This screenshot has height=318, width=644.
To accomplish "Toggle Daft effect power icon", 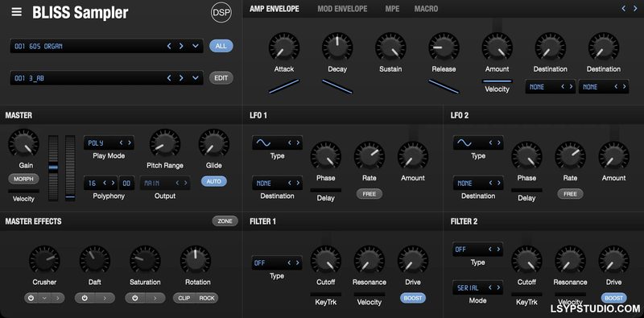I will tap(85, 299).
